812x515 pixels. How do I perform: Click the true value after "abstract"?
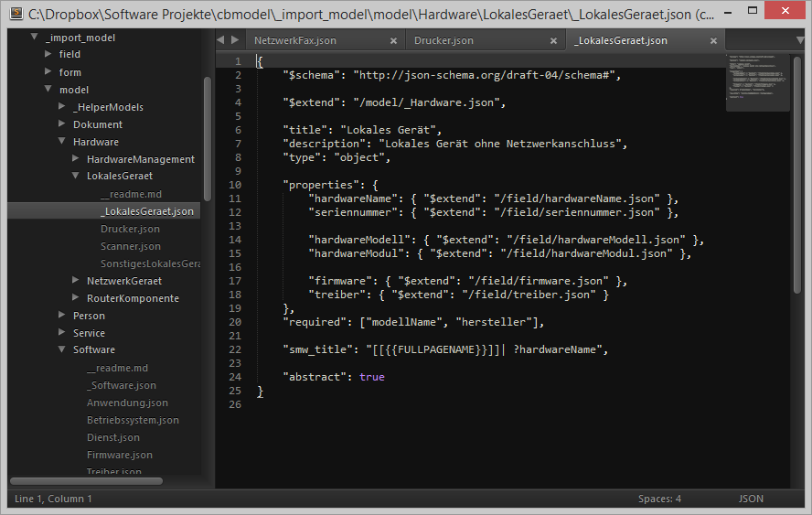372,377
